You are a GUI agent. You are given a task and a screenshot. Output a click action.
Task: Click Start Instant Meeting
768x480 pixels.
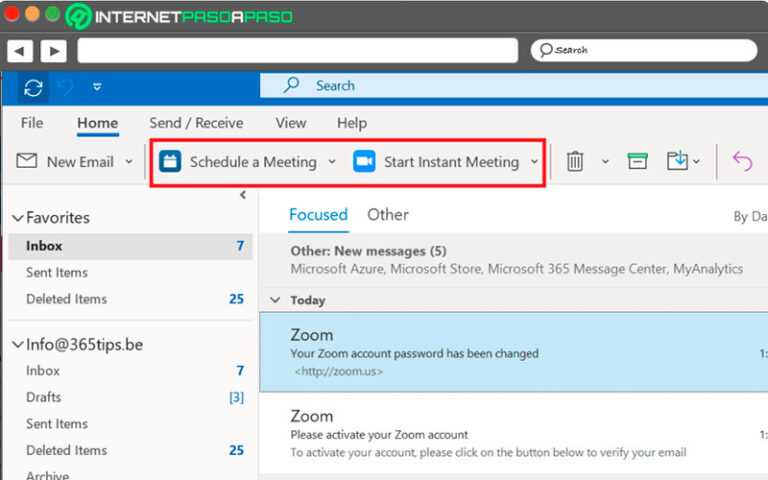click(445, 162)
